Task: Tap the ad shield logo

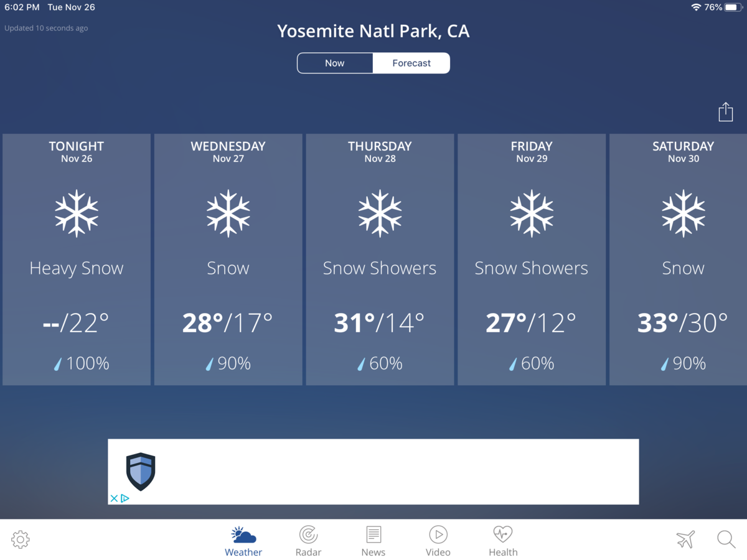Action: (141, 472)
